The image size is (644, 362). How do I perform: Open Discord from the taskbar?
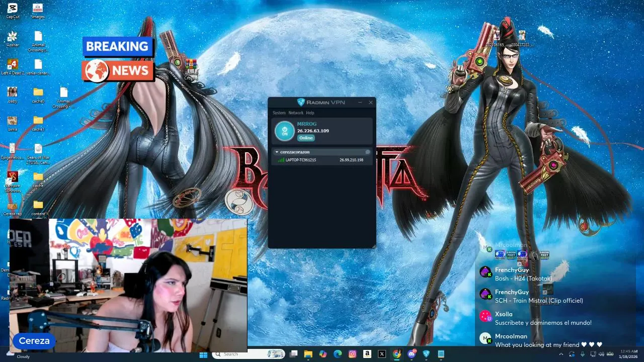(x=412, y=354)
